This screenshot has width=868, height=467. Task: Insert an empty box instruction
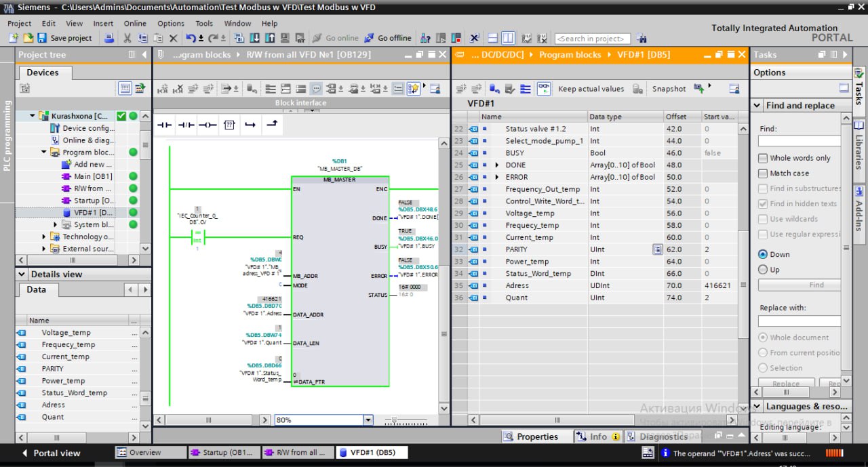[x=229, y=125]
